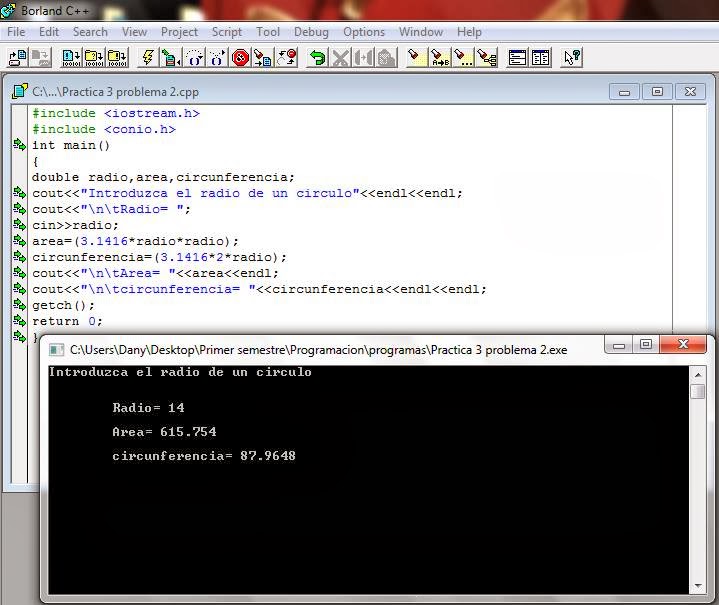Click the Borland C++ title bar app icon
Viewport: 719px width, 605px height.
pos(8,10)
